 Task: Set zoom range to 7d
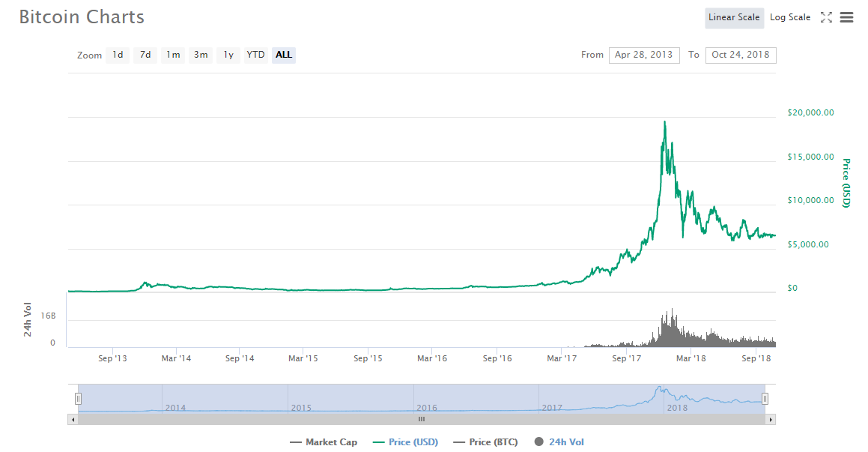[x=145, y=55]
